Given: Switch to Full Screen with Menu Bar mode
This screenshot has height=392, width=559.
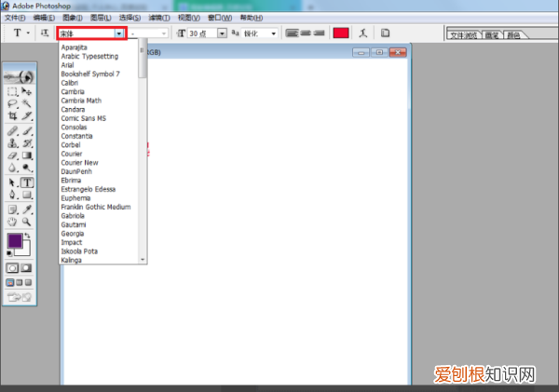Looking at the screenshot, I should pos(20,283).
